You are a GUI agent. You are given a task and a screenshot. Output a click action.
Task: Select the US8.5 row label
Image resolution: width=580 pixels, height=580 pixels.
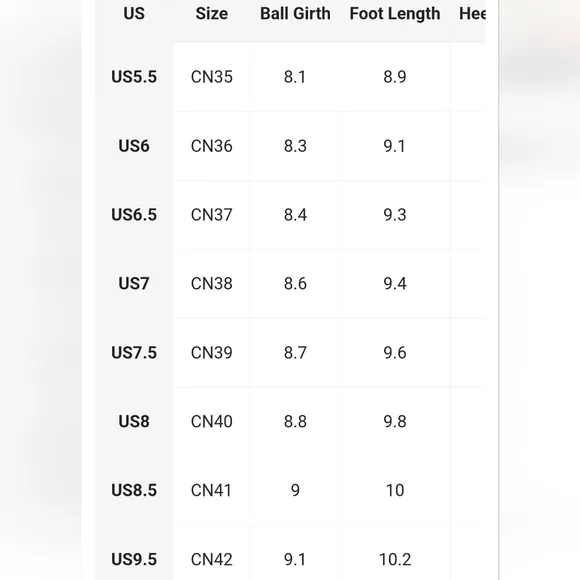(134, 490)
